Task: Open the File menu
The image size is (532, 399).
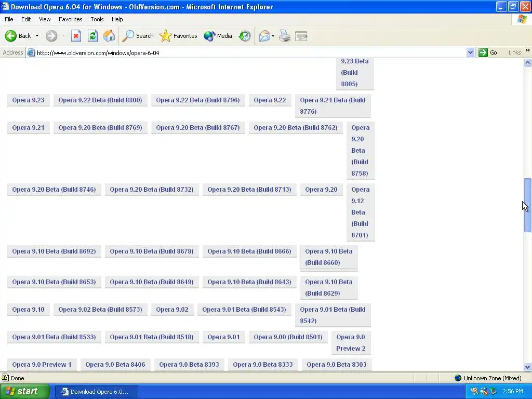Action: pyautogui.click(x=9, y=19)
